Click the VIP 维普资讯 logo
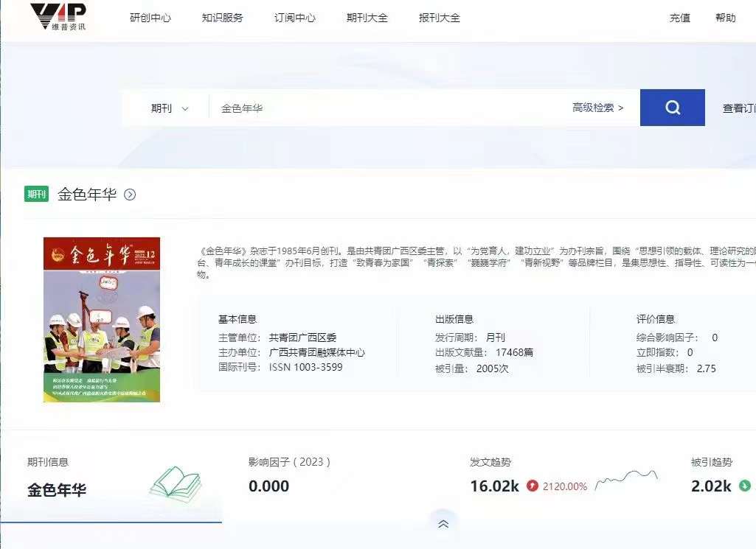This screenshot has height=549, width=756. point(58,16)
